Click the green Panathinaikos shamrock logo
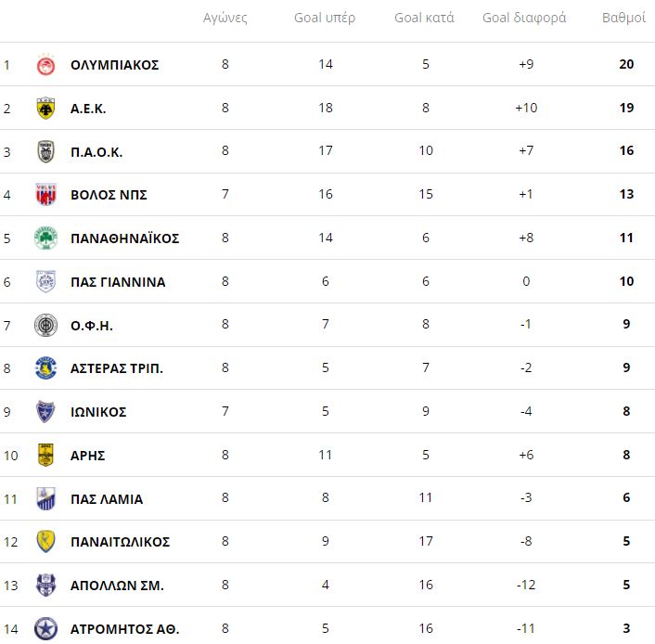 [x=45, y=238]
